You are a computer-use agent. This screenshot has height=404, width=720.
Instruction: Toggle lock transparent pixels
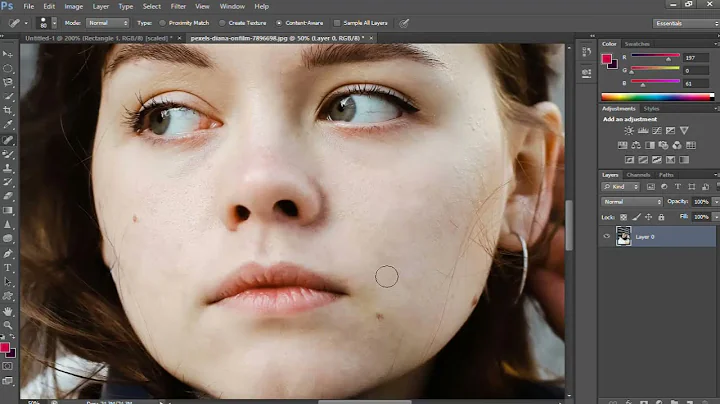click(623, 217)
